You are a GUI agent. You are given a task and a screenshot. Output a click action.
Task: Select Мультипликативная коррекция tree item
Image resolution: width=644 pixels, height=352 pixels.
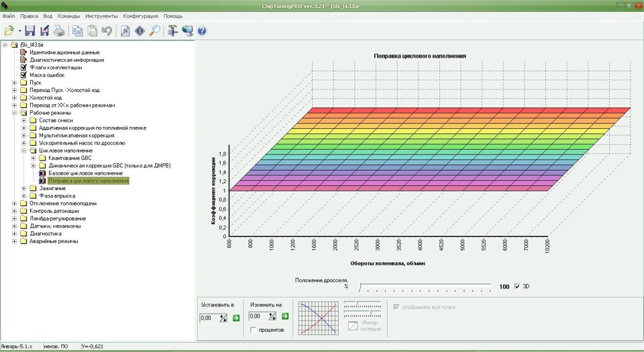76,135
